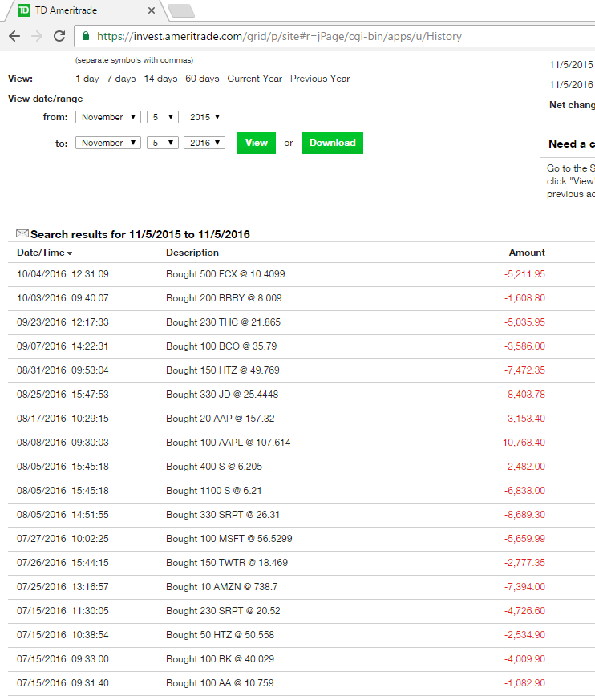Click the date 10/04/2016 12:31:09

pyautogui.click(x=63, y=274)
